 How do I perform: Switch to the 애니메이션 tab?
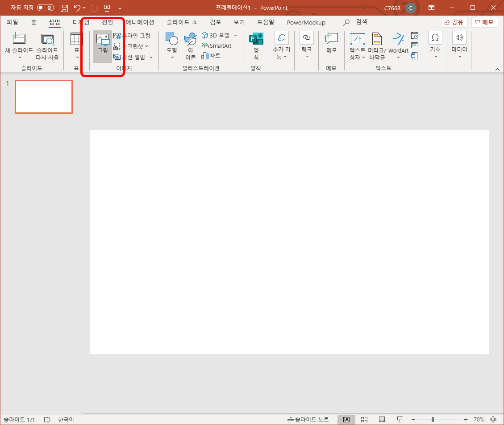[140, 22]
